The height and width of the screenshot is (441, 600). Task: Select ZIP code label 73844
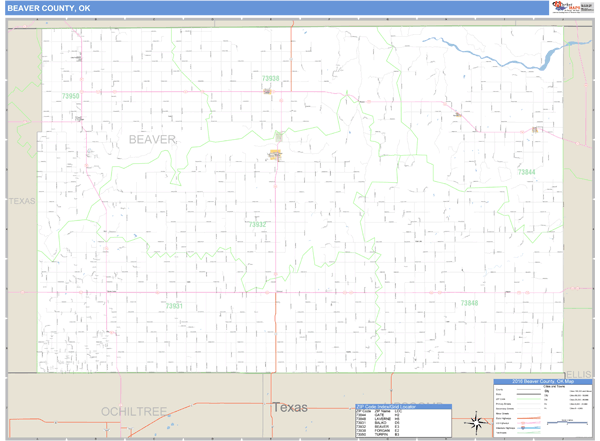pyautogui.click(x=526, y=172)
